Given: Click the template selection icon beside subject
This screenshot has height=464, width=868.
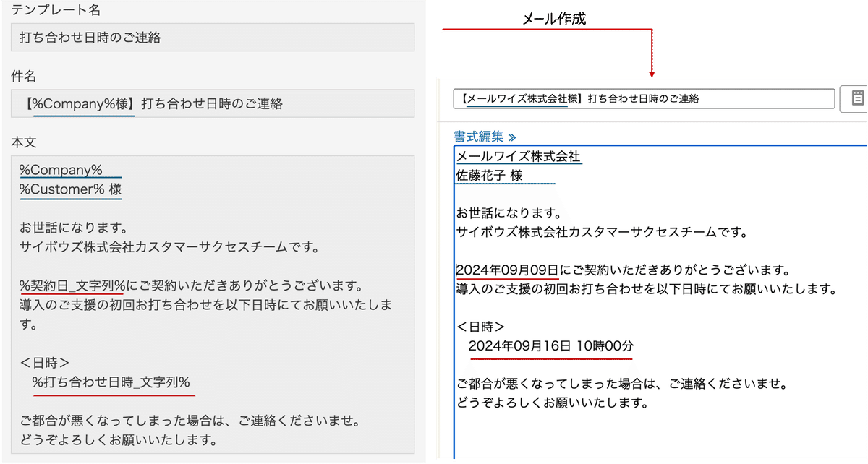Looking at the screenshot, I should (857, 99).
